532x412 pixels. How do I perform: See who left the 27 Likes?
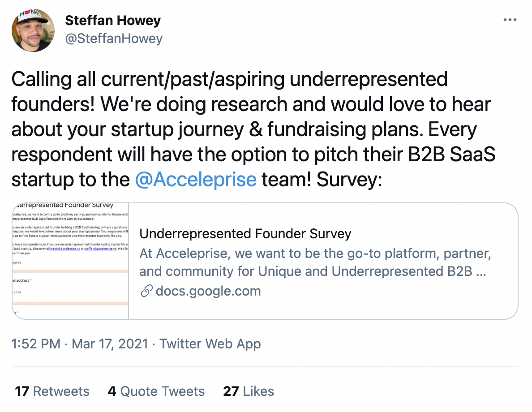249,391
